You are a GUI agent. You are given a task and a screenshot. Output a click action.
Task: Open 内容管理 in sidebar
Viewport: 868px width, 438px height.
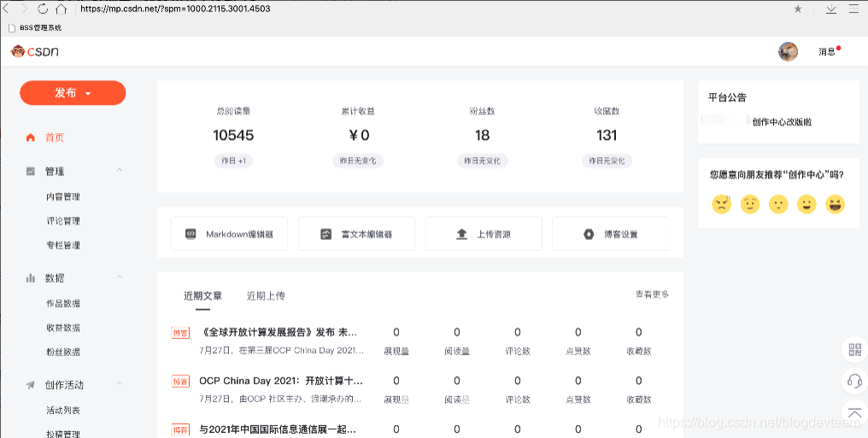(x=63, y=197)
